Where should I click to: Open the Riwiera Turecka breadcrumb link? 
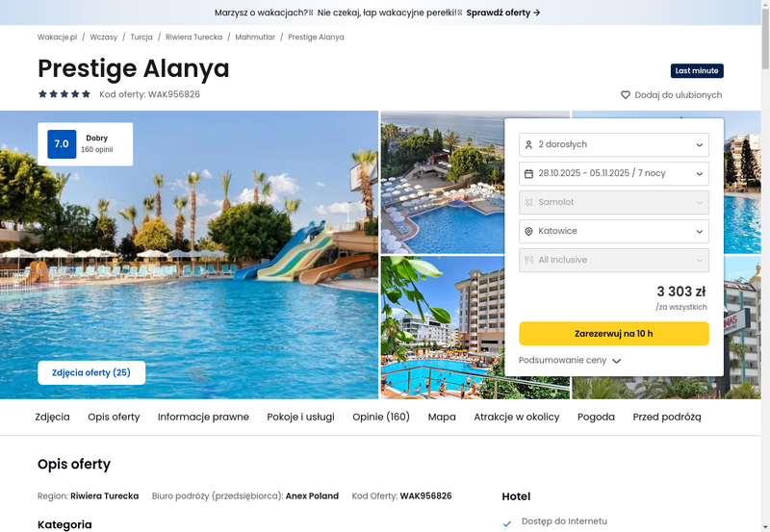[x=194, y=37]
